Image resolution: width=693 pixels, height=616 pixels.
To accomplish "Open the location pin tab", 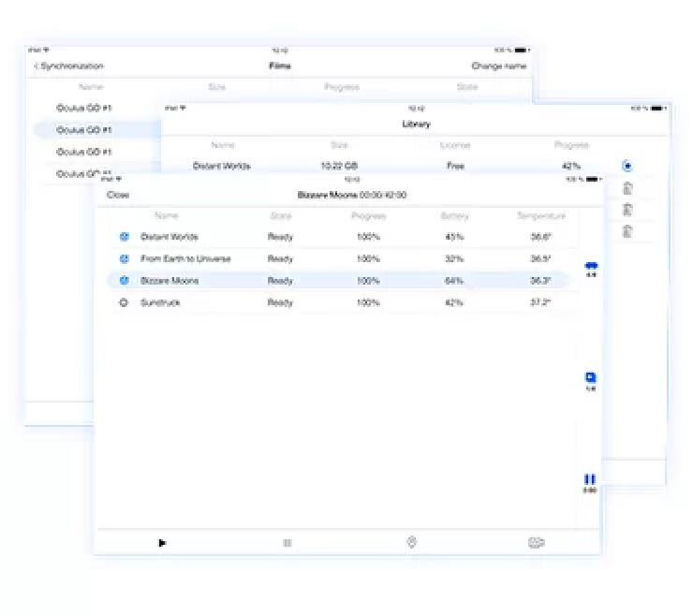I will click(x=411, y=543).
